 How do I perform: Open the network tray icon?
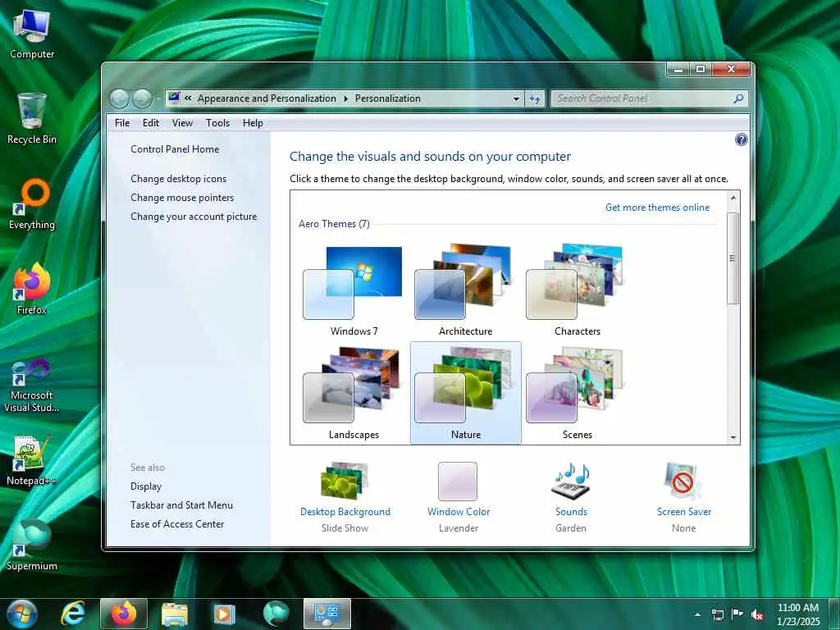point(717,614)
